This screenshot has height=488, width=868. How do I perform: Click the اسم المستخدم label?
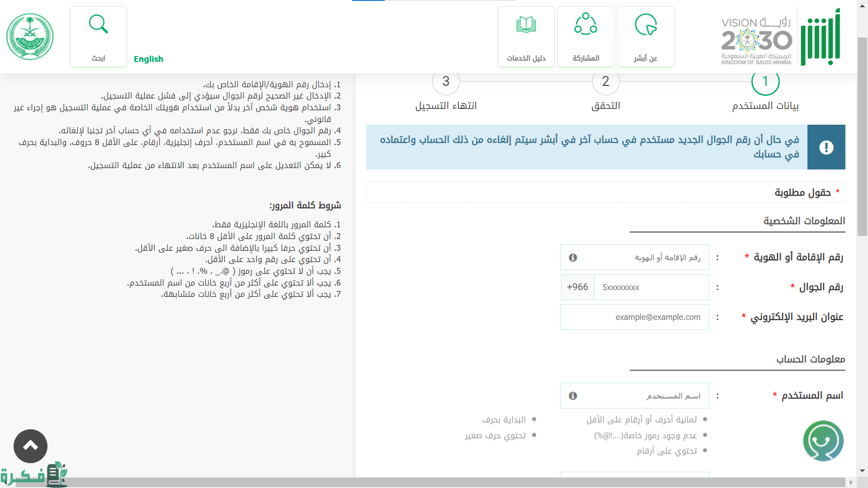click(x=812, y=396)
